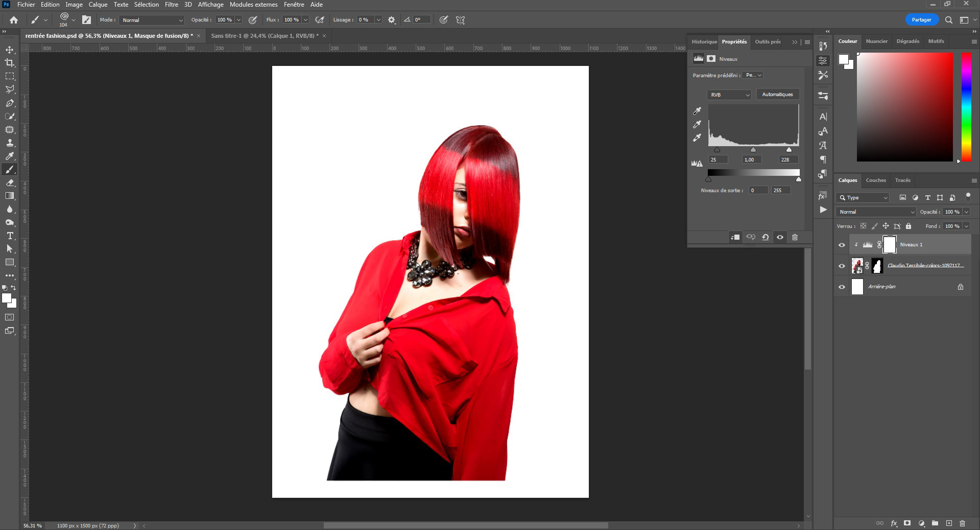Add a layer mask at panel bottom
This screenshot has height=530, width=980.
click(x=907, y=523)
